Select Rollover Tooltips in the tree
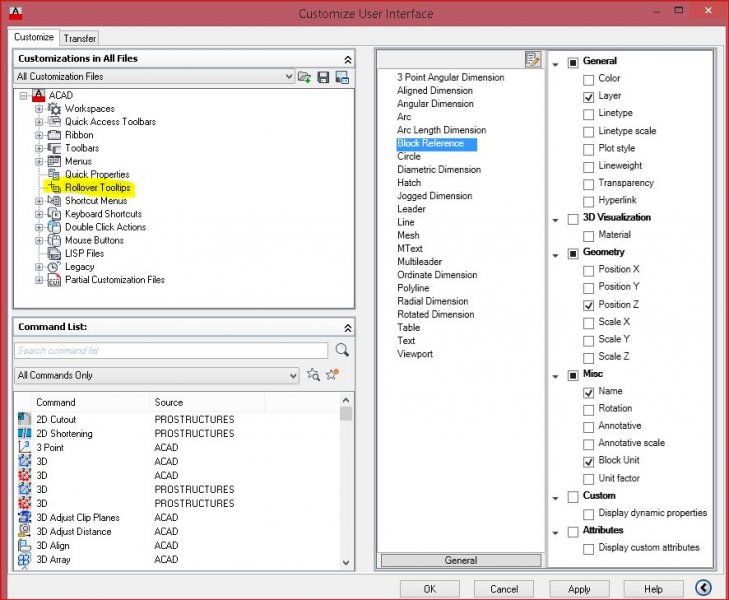The width and height of the screenshot is (729, 600). tap(98, 188)
